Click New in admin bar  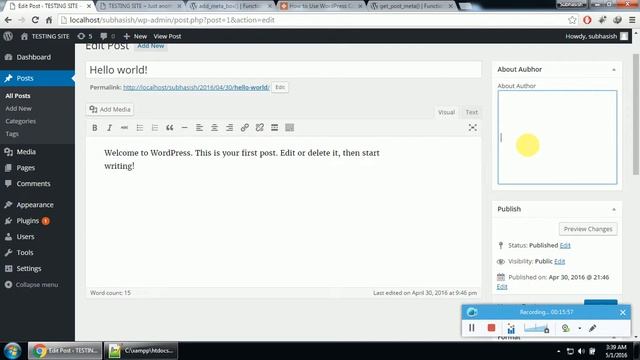tap(135, 36)
